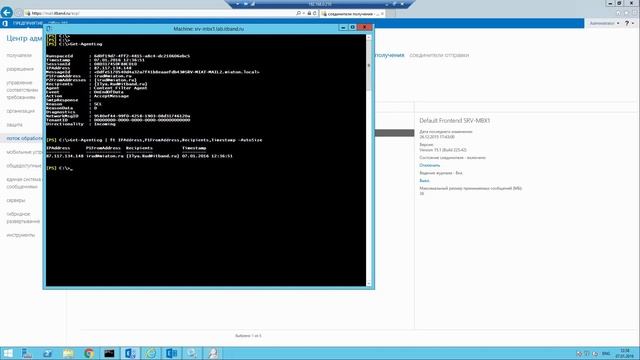640x360 pixels.
Task: Click the system clock in taskbar
Action: coord(624,353)
